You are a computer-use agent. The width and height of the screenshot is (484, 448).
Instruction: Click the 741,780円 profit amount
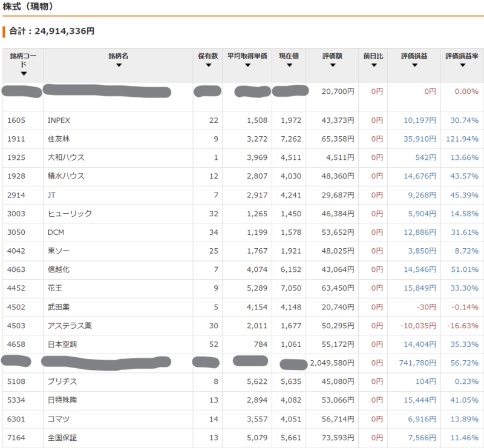(417, 363)
